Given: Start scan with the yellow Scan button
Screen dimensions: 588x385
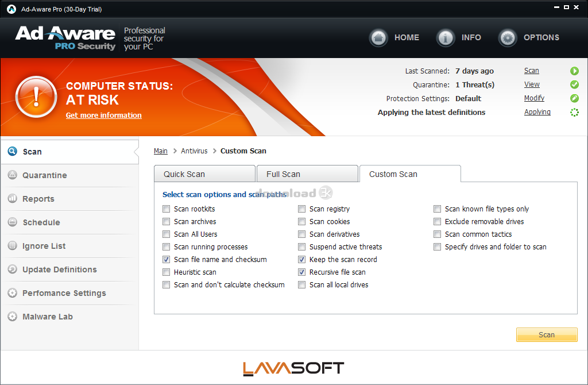Looking at the screenshot, I should pyautogui.click(x=547, y=334).
